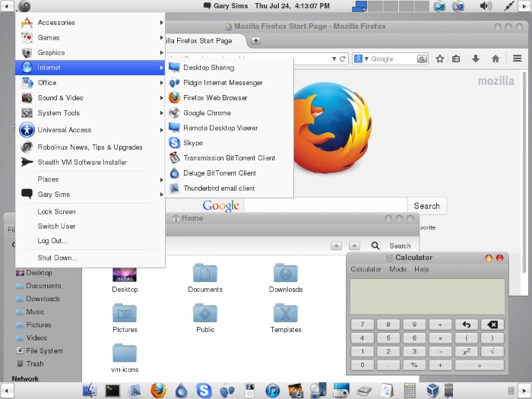Open the calculator icon in the dock
The height and width of the screenshot is (399, 532).
point(410,390)
